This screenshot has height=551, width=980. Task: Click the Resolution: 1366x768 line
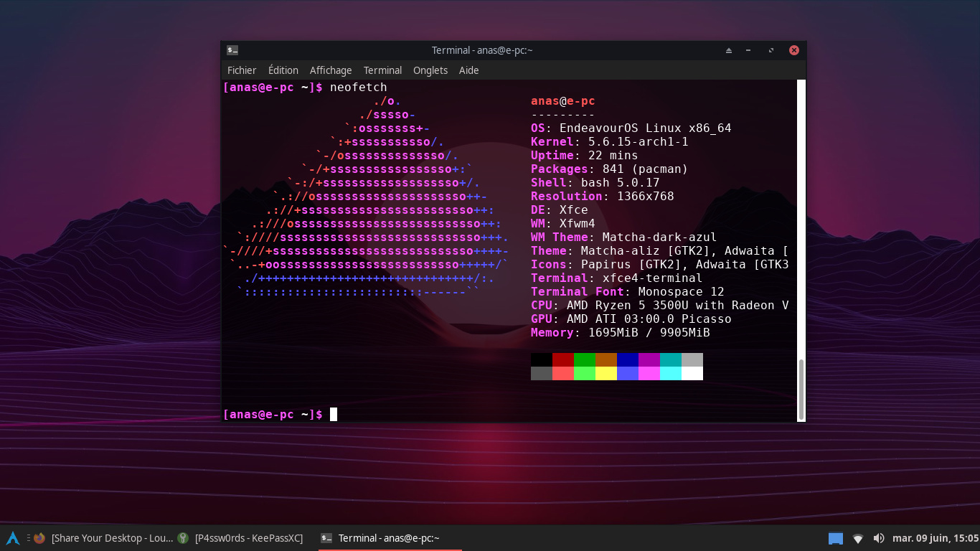tap(603, 197)
